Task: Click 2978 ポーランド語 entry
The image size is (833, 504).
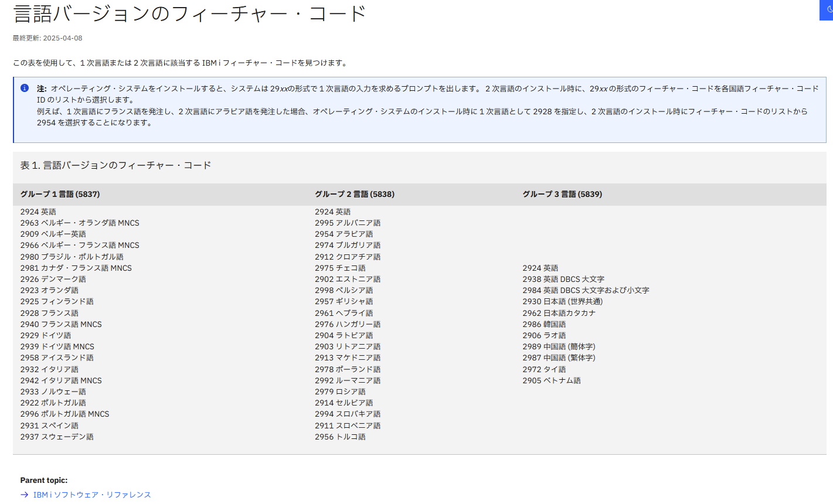Action: tap(348, 369)
